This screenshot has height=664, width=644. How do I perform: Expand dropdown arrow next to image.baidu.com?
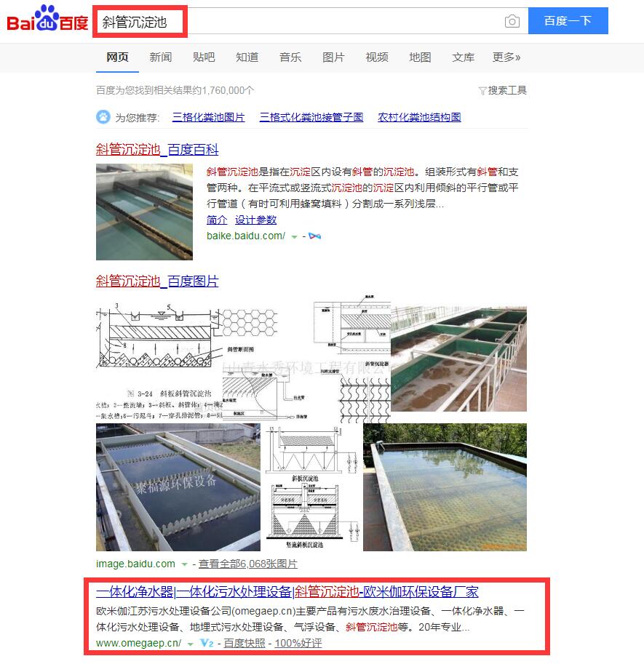184,564
